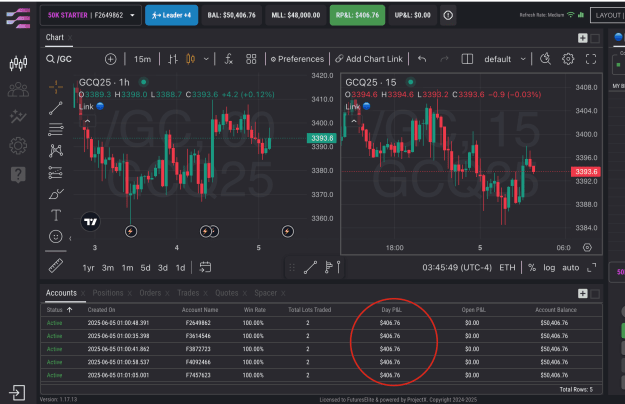Image resolution: width=625 pixels, height=404 pixels.
Task: Click the undo arrow in chart toolbar
Action: click(422, 59)
